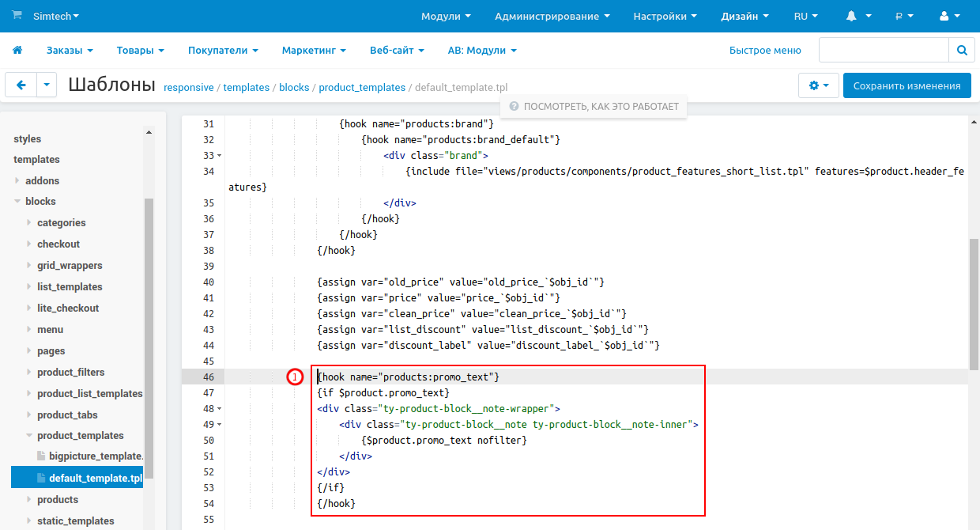Fold code block at line 48
This screenshot has width=980, height=530.
pyautogui.click(x=219, y=409)
